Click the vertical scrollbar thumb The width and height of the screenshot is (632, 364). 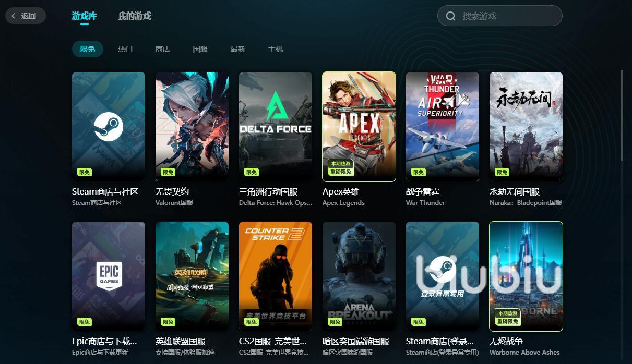622,115
